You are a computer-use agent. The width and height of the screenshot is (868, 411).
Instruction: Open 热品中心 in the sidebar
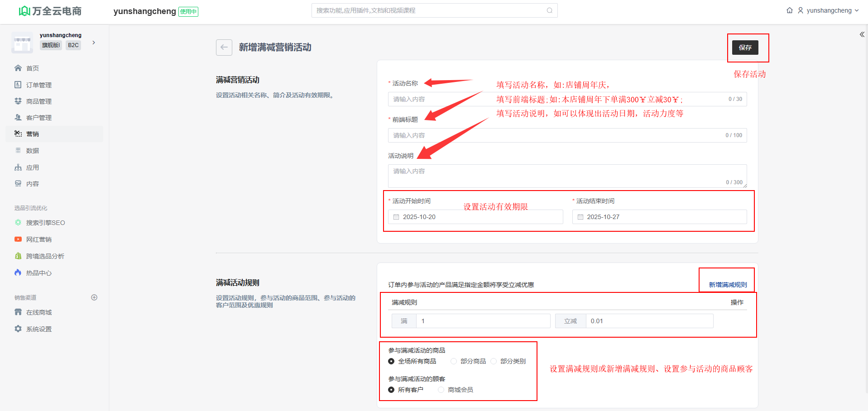pos(38,273)
